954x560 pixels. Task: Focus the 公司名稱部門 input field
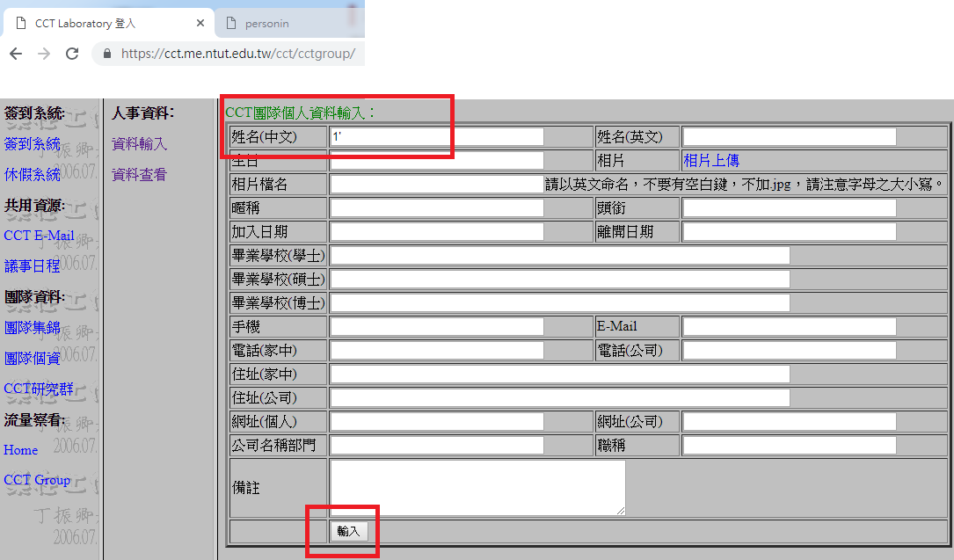(436, 445)
